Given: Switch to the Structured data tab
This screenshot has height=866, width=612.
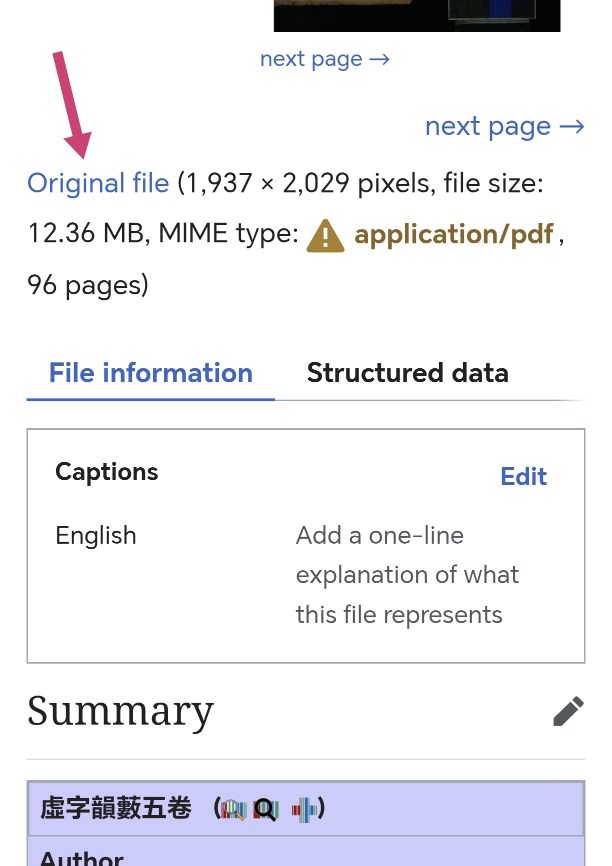Looking at the screenshot, I should click(407, 373).
